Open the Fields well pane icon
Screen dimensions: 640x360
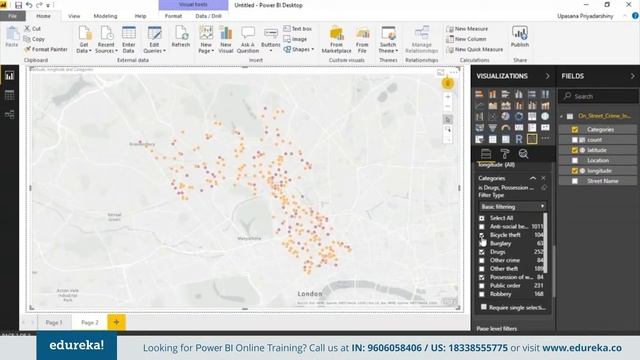(486, 154)
